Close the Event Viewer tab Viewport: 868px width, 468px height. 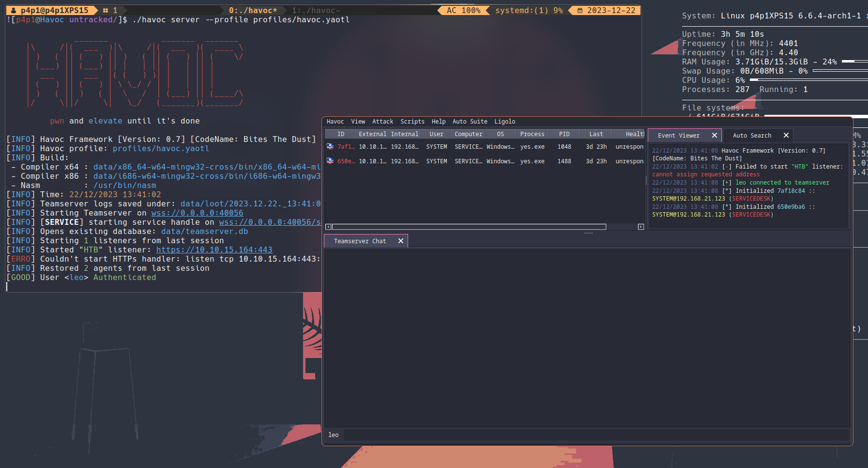pos(715,136)
